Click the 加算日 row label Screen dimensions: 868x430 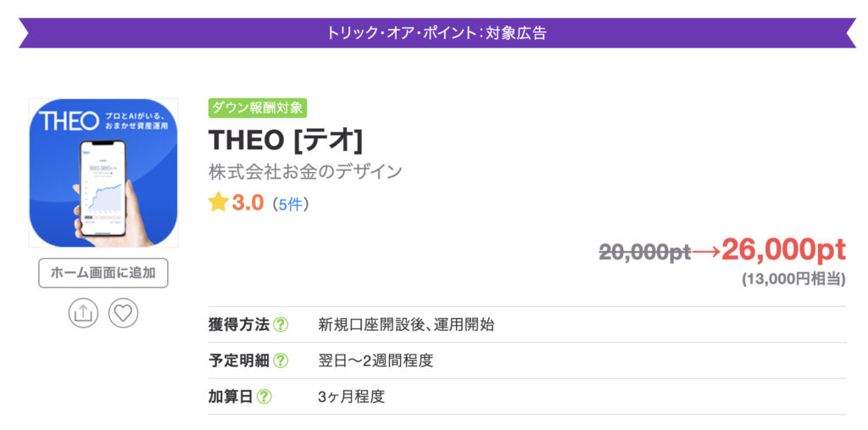point(231,396)
